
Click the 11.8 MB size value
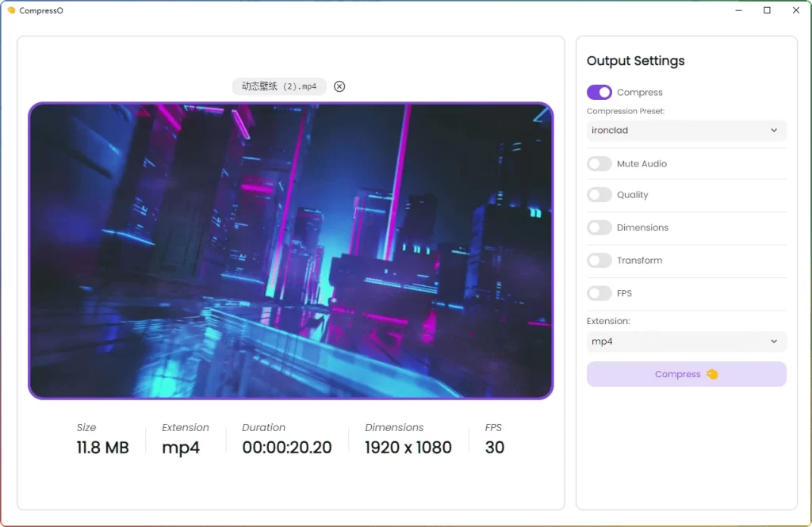tap(102, 448)
